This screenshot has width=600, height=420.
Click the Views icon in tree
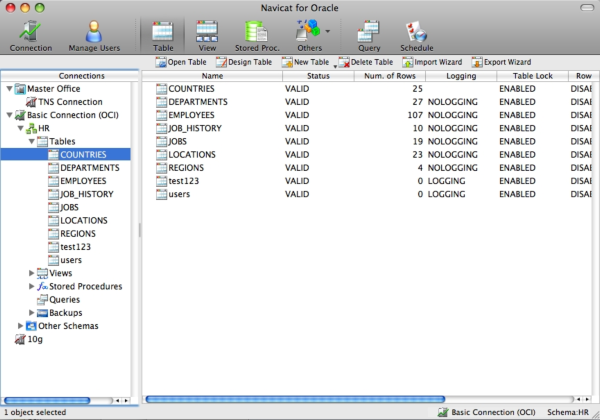42,273
